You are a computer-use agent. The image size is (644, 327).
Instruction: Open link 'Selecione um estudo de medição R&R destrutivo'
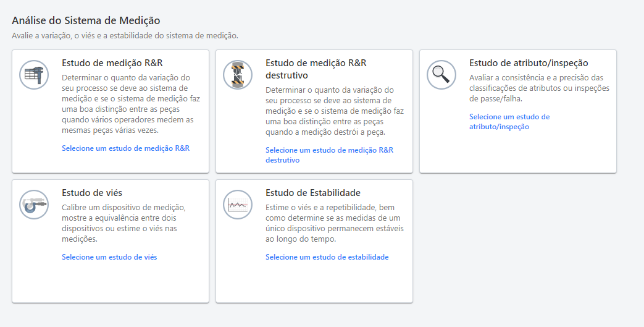(329, 155)
